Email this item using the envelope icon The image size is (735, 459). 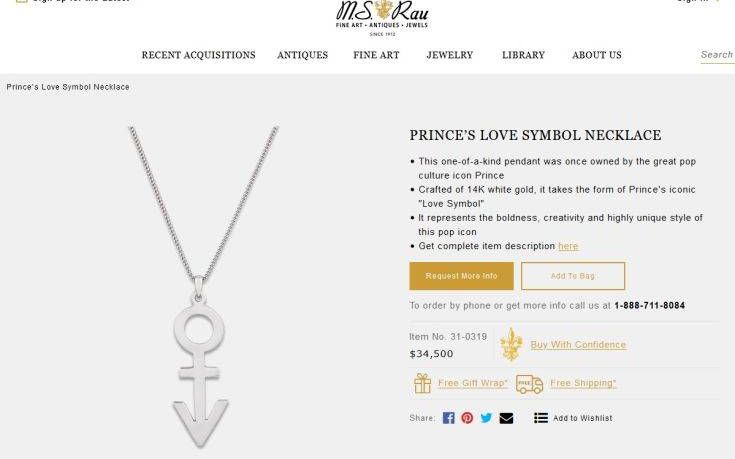pos(506,418)
